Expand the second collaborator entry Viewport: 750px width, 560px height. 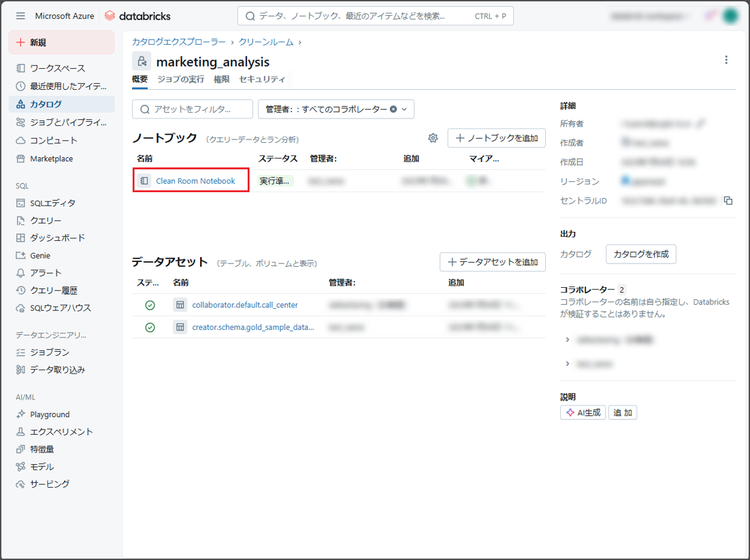568,364
